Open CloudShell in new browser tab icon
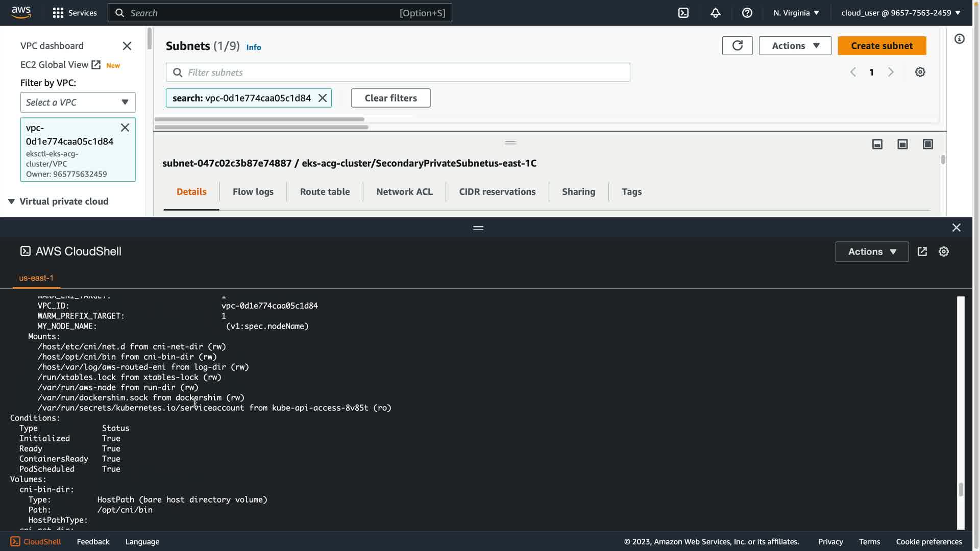The image size is (980, 551). pos(922,252)
